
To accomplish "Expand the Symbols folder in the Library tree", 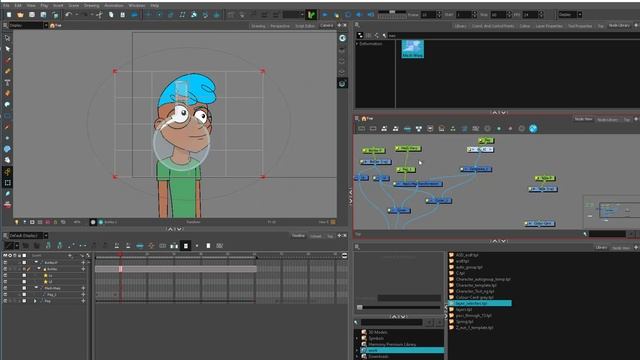I will [x=358, y=338].
